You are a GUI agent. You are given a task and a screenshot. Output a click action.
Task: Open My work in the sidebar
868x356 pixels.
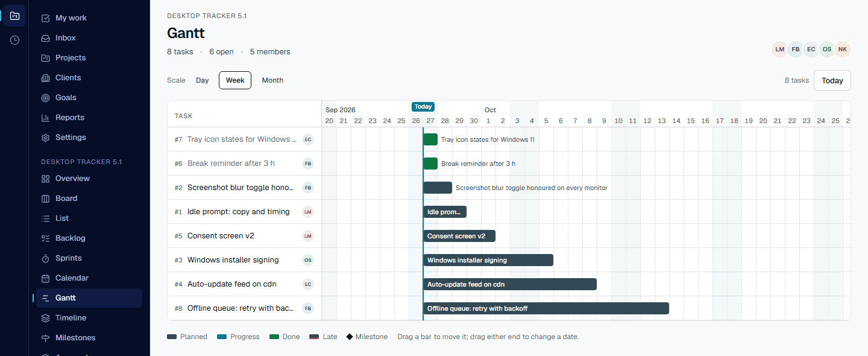click(x=89, y=18)
